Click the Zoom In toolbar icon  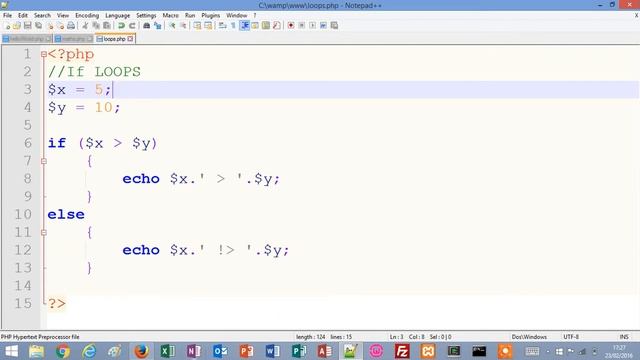point(172,26)
